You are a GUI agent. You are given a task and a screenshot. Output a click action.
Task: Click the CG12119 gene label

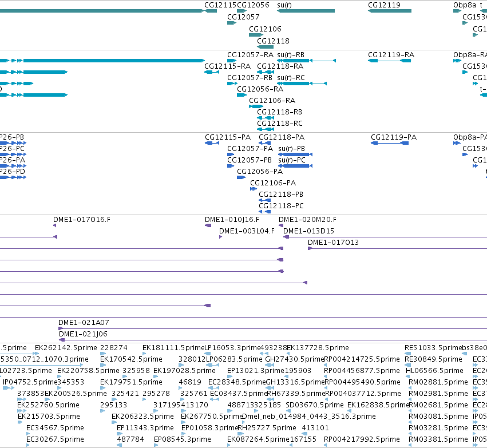384,5
